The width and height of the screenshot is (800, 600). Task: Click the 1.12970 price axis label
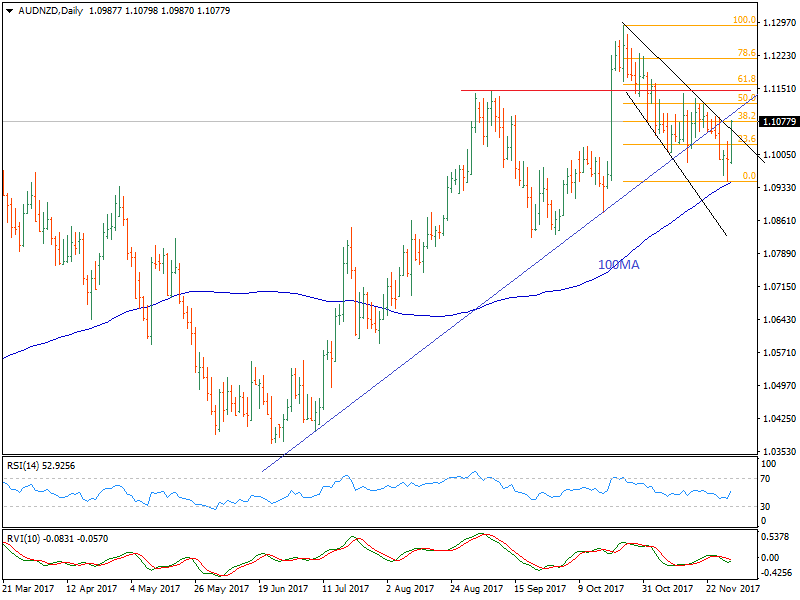click(x=778, y=23)
